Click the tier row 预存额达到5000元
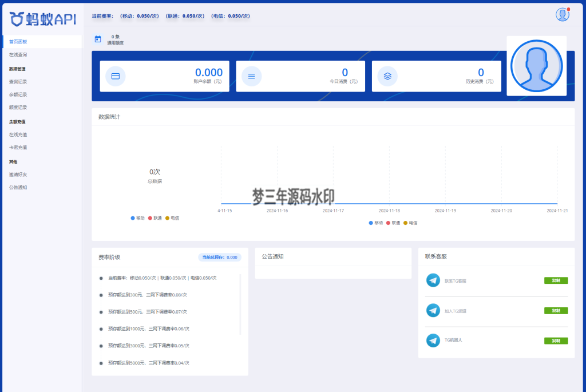This screenshot has height=392, width=586. coord(148,363)
